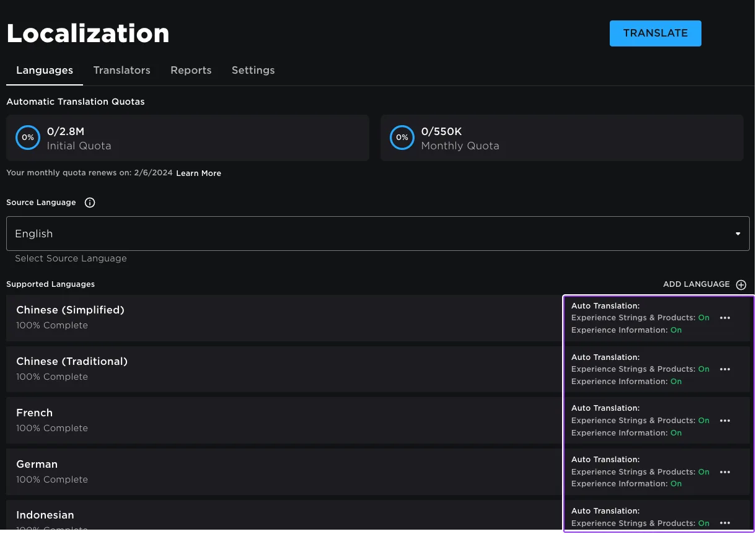The width and height of the screenshot is (756, 534).
Task: Click Experience Information On for German
Action: [x=626, y=484]
